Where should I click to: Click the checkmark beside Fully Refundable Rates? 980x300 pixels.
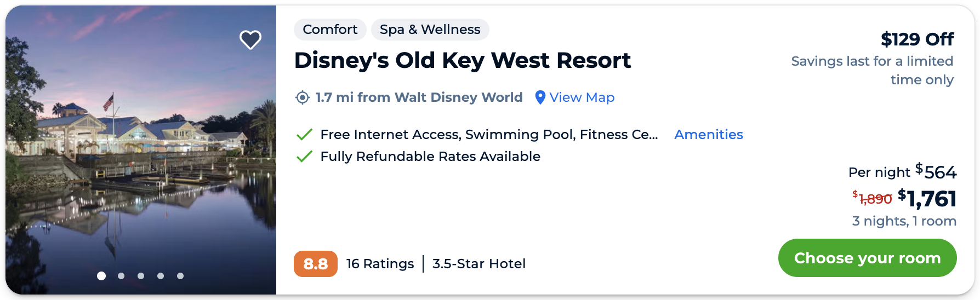click(x=304, y=157)
